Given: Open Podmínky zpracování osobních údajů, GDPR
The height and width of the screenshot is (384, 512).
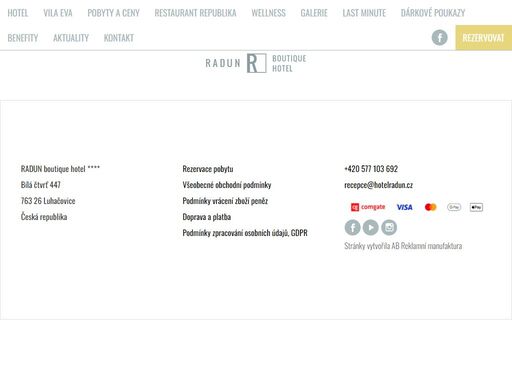Looking at the screenshot, I should 245,233.
